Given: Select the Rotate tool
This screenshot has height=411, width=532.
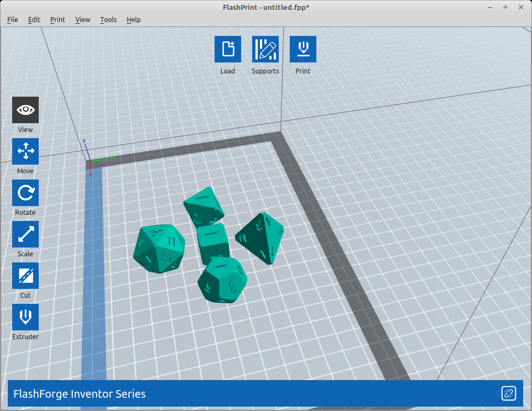Looking at the screenshot, I should click(x=25, y=193).
